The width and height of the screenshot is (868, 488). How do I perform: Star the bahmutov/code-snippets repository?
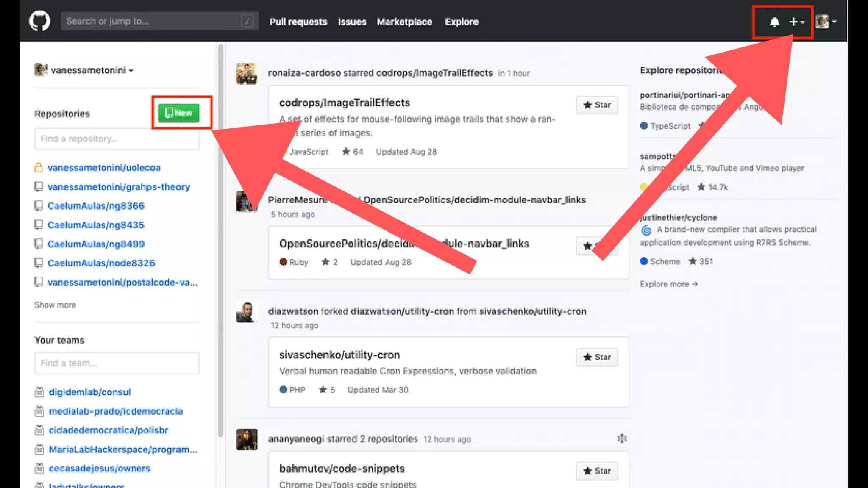597,471
